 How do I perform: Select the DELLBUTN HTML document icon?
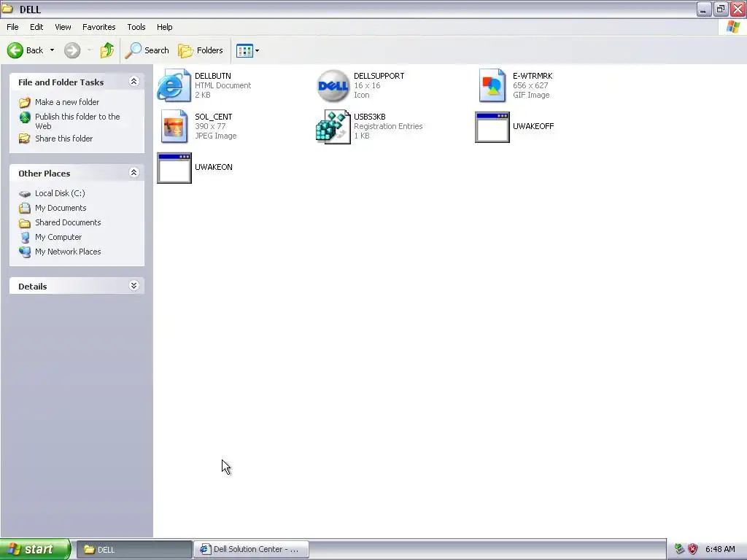[x=174, y=86]
